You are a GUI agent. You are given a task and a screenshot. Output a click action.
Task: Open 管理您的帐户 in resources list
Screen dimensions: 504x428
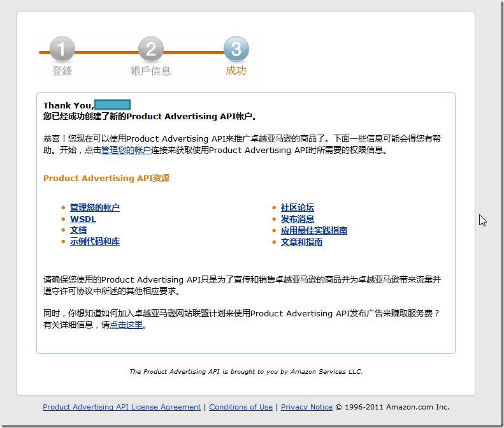point(95,207)
